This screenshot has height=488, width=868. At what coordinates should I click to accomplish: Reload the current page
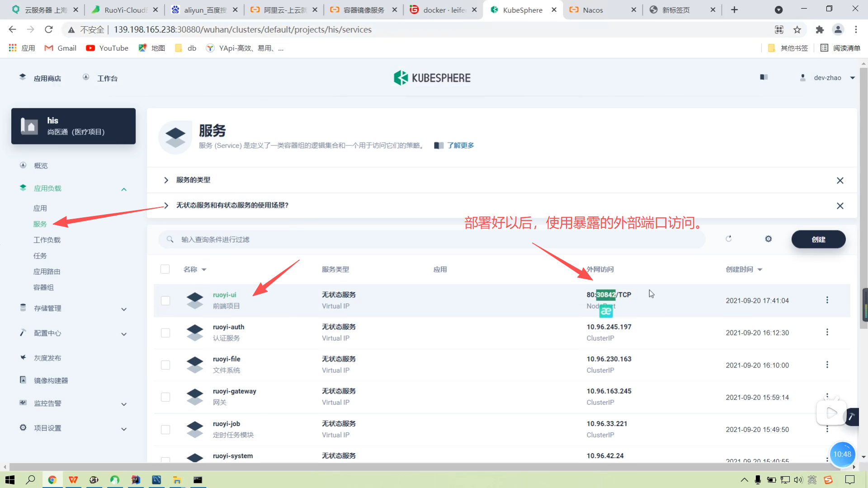tap(49, 30)
